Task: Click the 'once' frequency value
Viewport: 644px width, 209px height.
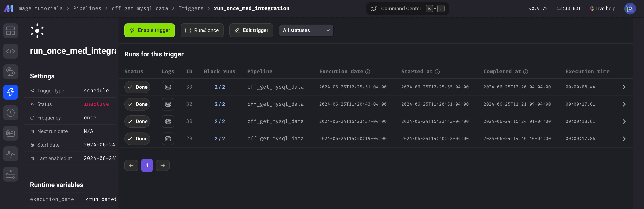Action: [x=90, y=117]
